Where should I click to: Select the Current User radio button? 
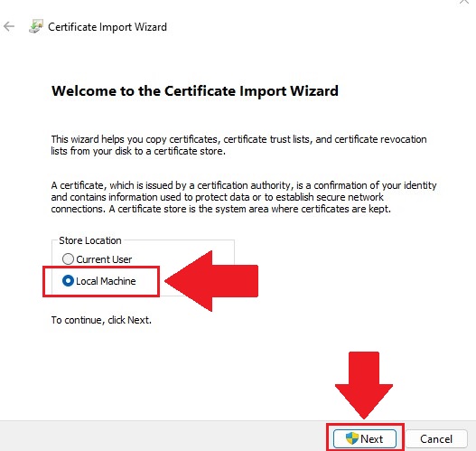(68, 259)
